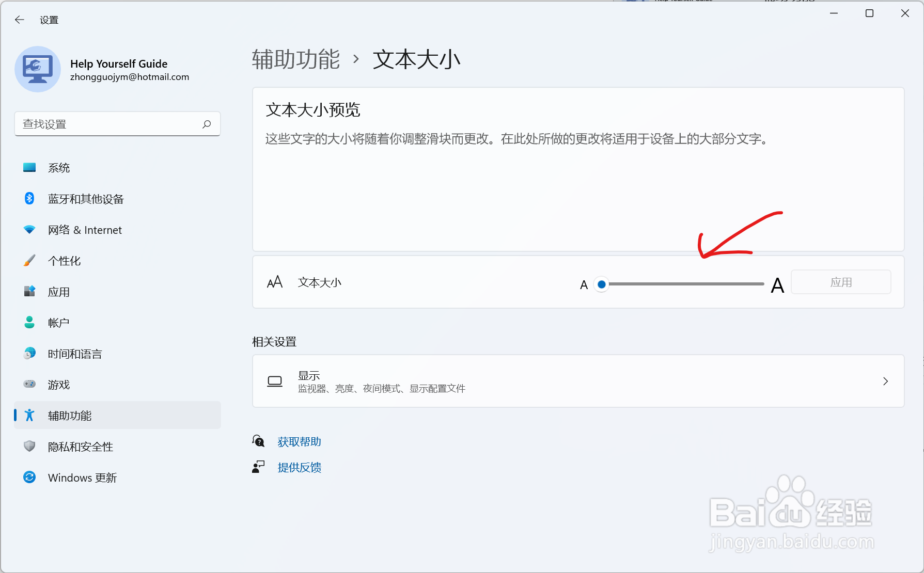This screenshot has width=924, height=573.
Task: Click the 游戏 gamepad icon
Action: click(x=29, y=384)
